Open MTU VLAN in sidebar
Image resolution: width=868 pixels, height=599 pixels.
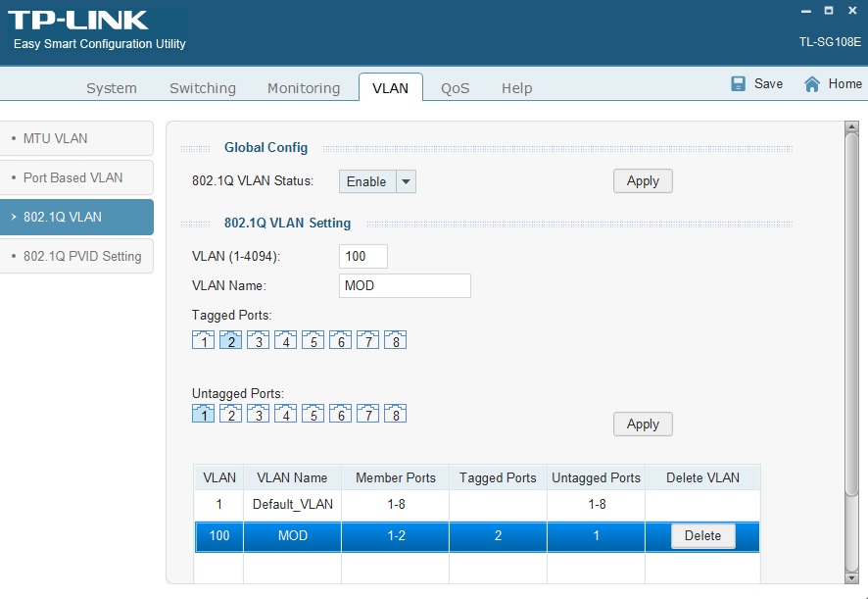pyautogui.click(x=76, y=138)
